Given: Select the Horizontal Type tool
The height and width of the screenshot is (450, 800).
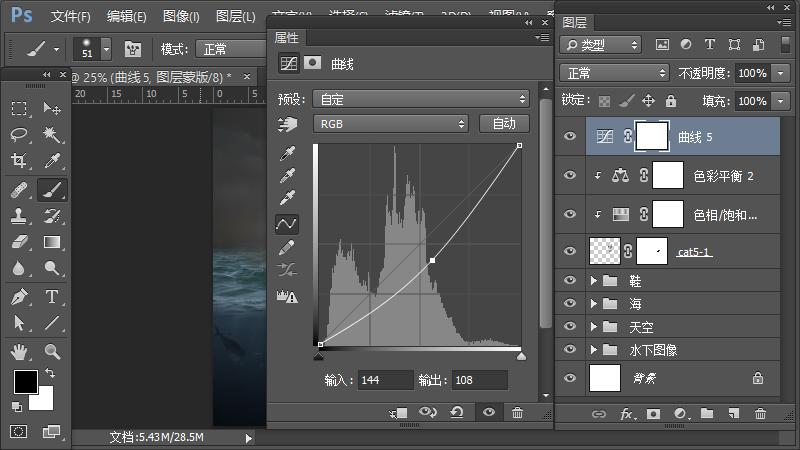Looking at the screenshot, I should coord(52,297).
